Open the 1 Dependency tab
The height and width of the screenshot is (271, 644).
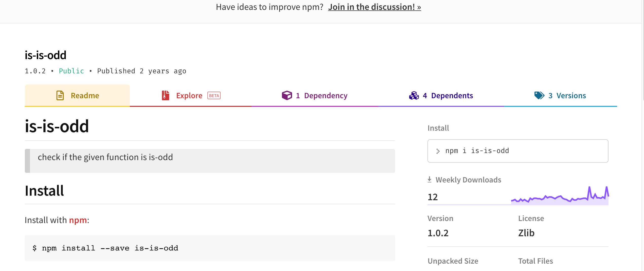tap(315, 95)
